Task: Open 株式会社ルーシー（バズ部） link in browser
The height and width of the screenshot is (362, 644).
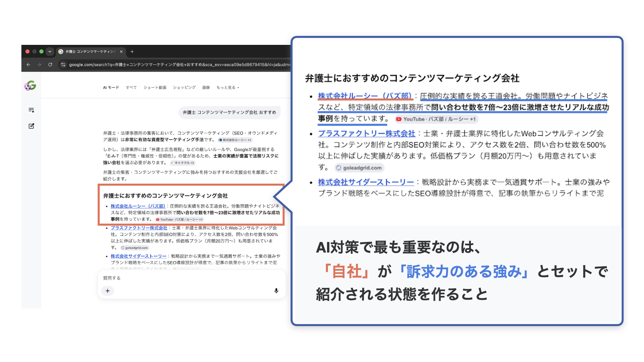Action: [138, 206]
